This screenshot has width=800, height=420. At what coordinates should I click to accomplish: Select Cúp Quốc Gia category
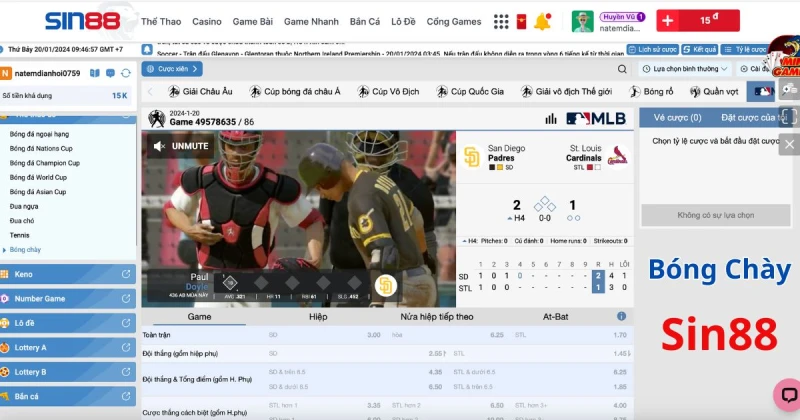click(x=470, y=91)
